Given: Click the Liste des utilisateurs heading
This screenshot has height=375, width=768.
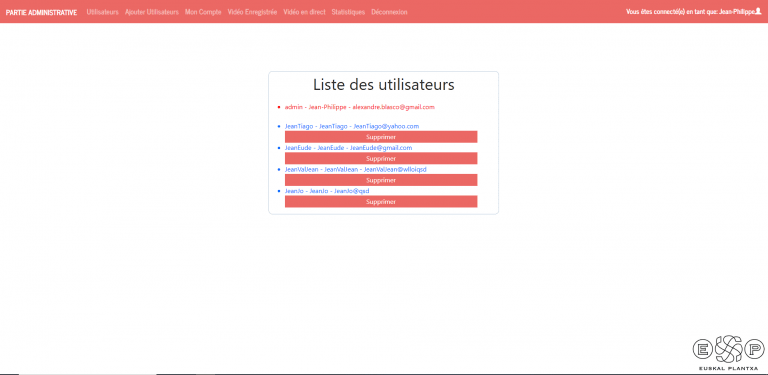Looking at the screenshot, I should tap(384, 85).
